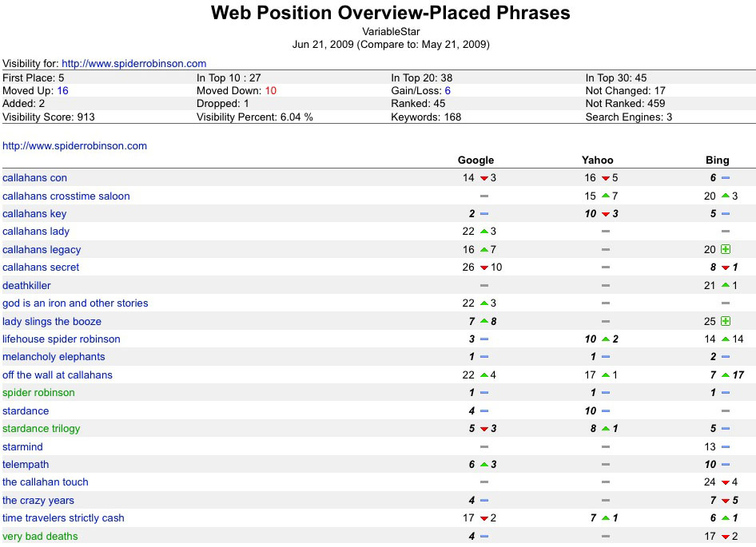756x547 pixels.
Task: Click green up arrow in lifehouse spider robinson Yahoo cell
Action: pos(606,339)
